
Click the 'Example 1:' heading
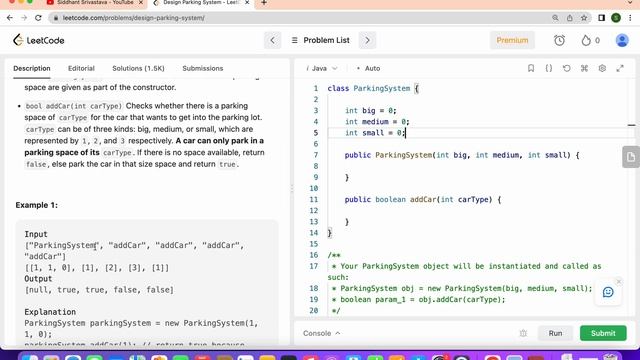click(37, 205)
